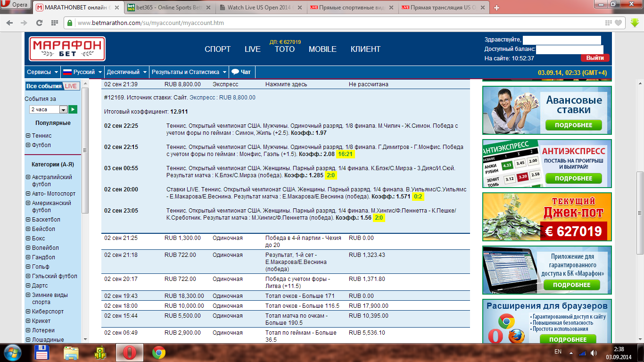The width and height of the screenshot is (644, 362).
Task: Click the browser forward arrow
Action: pyautogui.click(x=25, y=23)
